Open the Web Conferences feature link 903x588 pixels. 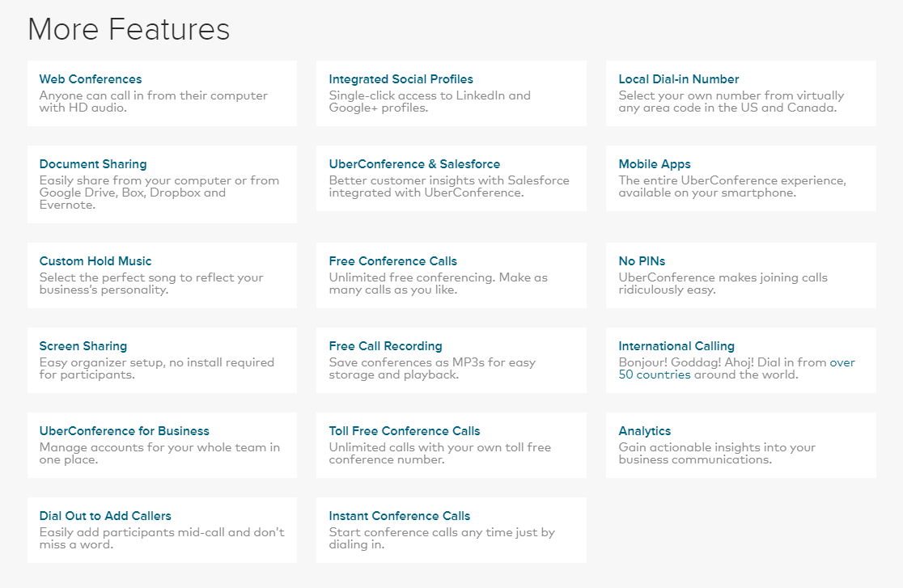click(91, 79)
